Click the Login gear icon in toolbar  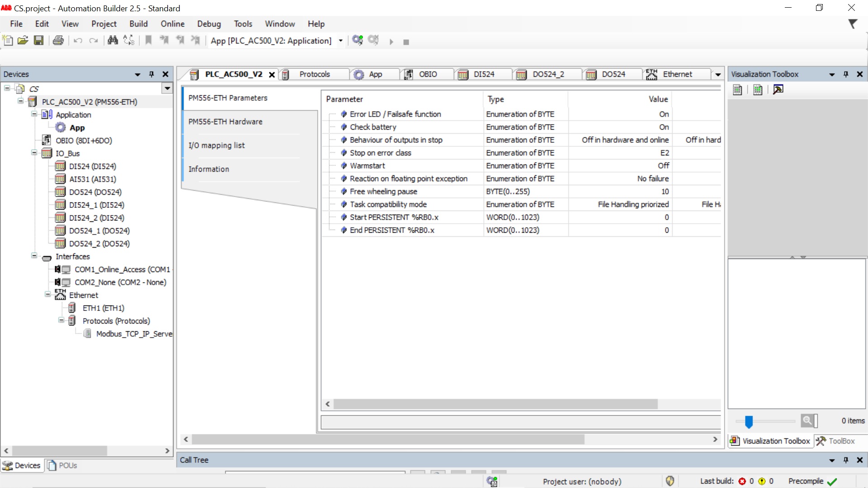[358, 41]
